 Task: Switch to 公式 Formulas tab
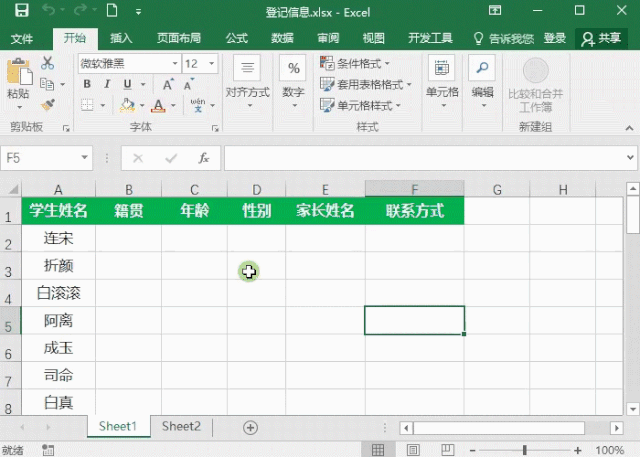[x=237, y=38]
